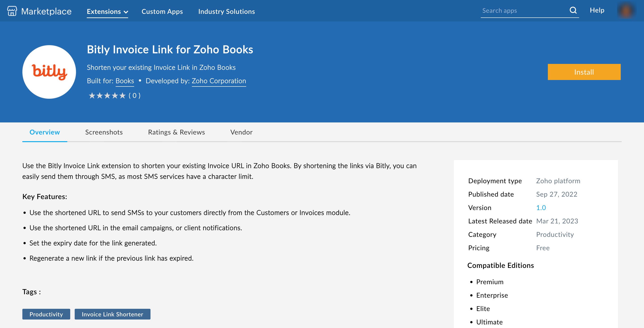This screenshot has height=328, width=644.
Task: Click the Invoice Link Shortener tag
Action: click(112, 314)
